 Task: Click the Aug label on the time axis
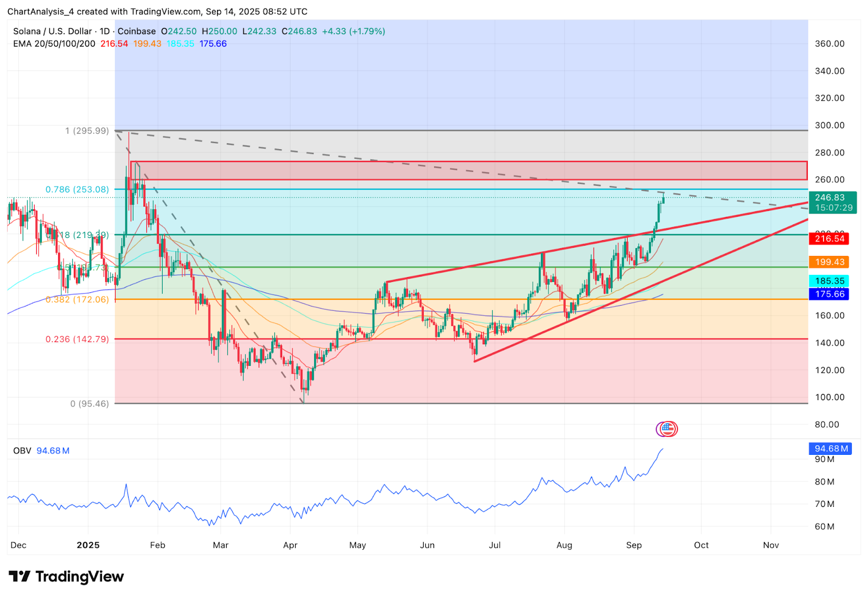tap(564, 545)
